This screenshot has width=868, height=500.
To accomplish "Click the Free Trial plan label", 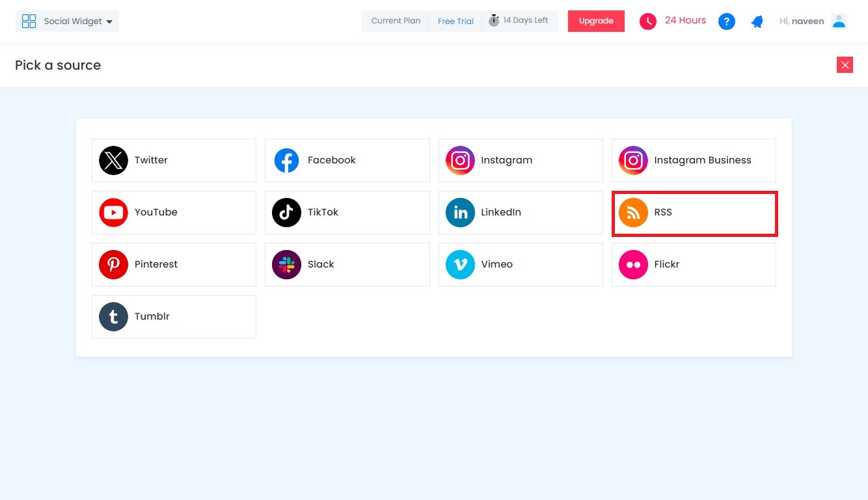I will click(x=455, y=21).
